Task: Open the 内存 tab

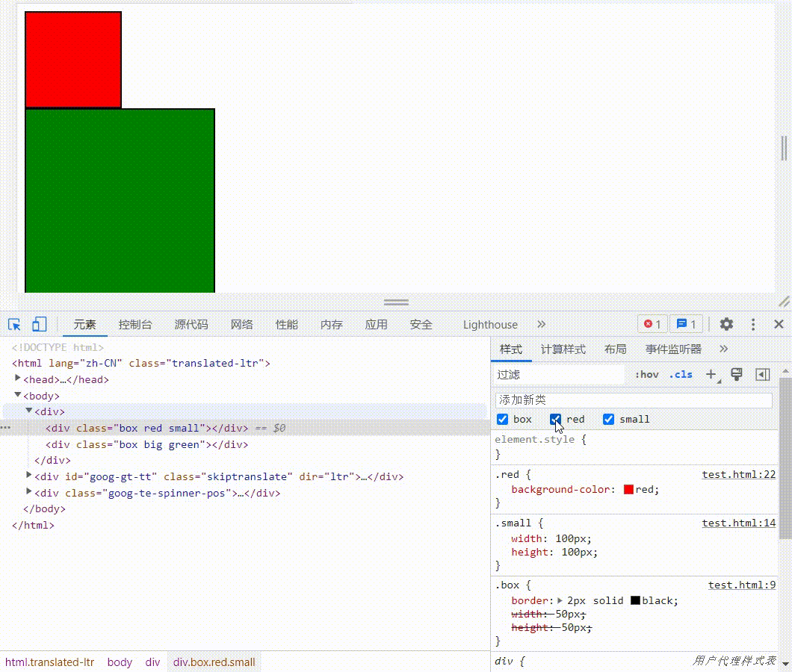Action: click(332, 324)
